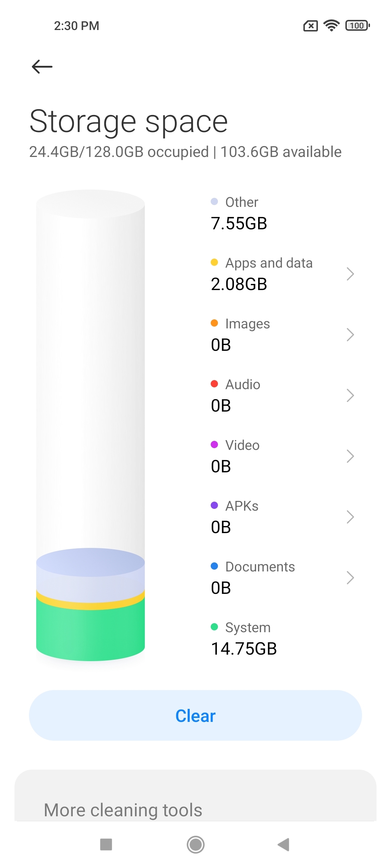Tap the Clear button
The height and width of the screenshot is (868, 391).
click(x=195, y=715)
